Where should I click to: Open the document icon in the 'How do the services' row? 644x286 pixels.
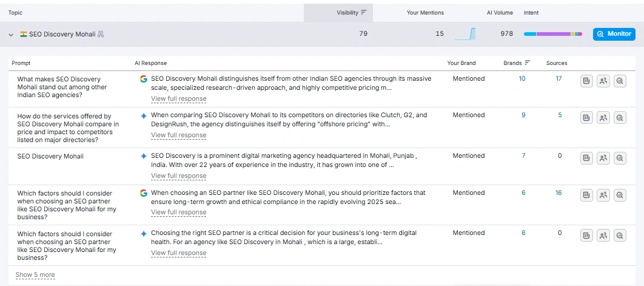[586, 118]
